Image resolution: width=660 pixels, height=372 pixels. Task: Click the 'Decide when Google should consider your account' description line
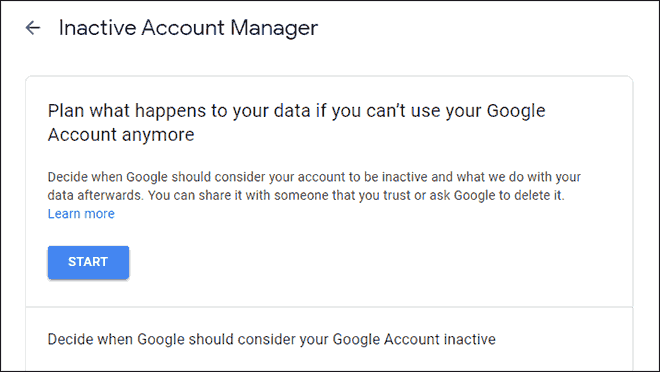click(314, 177)
